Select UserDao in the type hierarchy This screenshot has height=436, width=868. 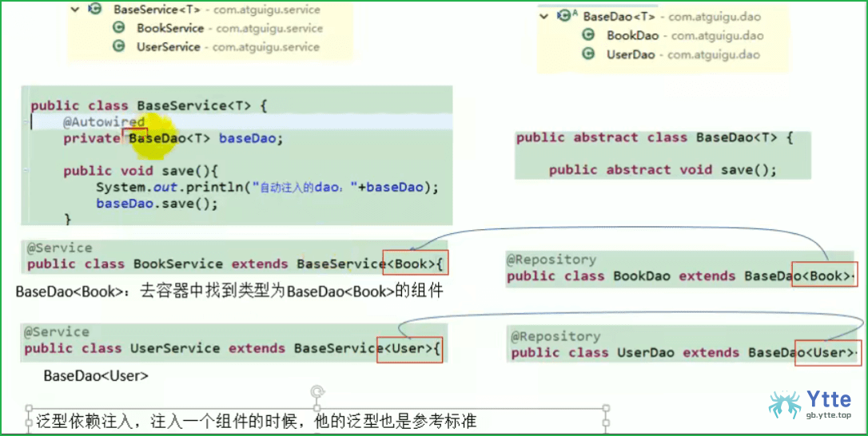tap(631, 55)
